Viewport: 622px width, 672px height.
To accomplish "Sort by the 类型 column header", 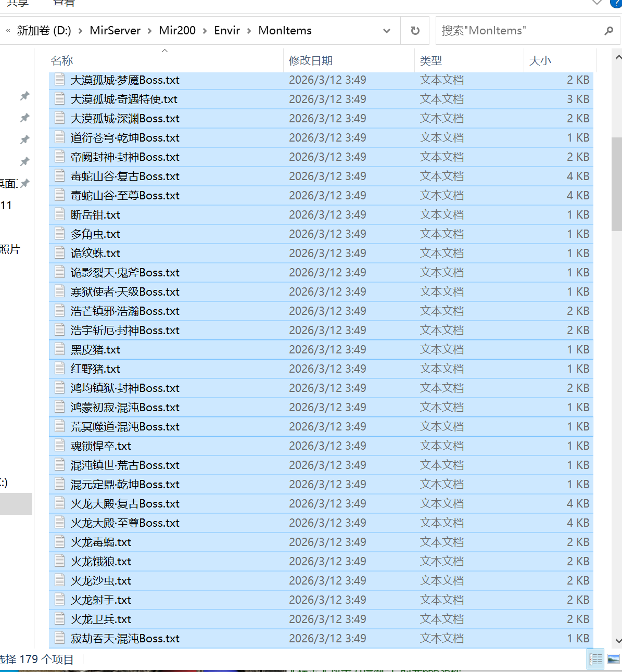I will [469, 61].
